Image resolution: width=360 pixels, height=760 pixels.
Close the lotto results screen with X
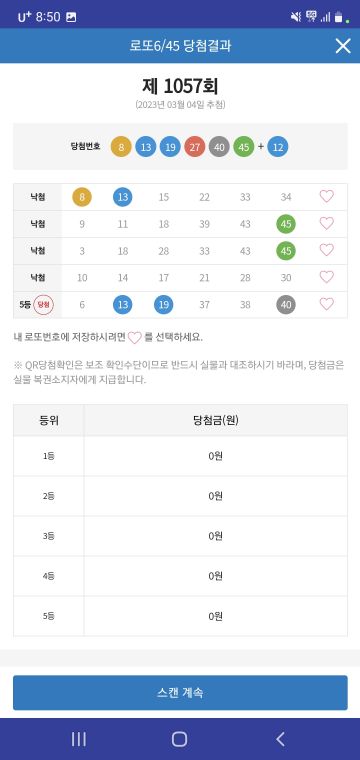coord(343,46)
